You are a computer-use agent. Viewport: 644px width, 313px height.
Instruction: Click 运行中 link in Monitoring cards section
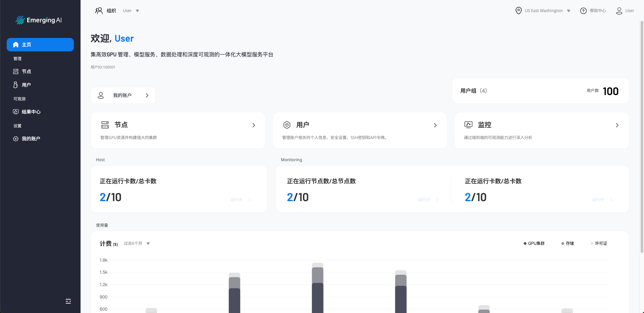click(598, 200)
